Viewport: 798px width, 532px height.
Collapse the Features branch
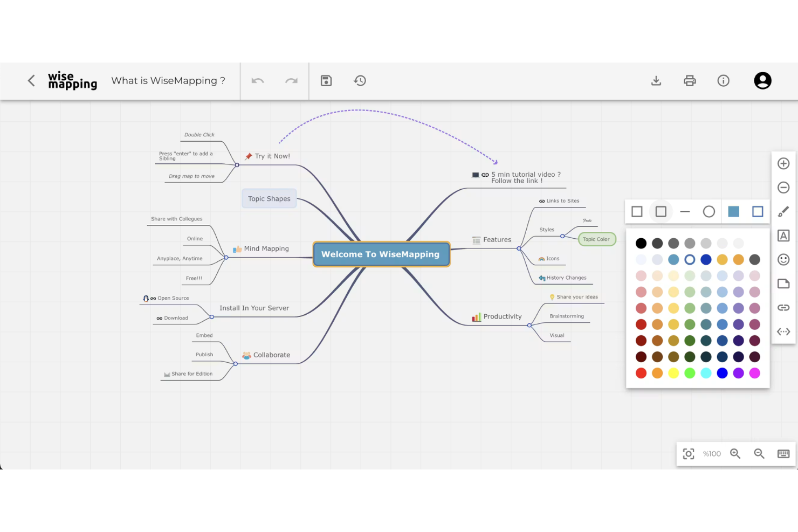(x=519, y=248)
